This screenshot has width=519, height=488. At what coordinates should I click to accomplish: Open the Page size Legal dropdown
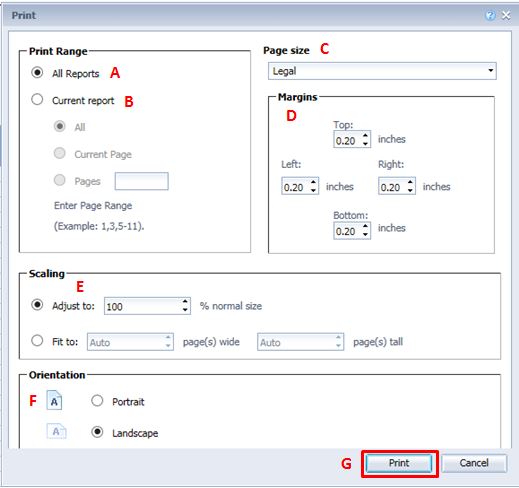click(382, 71)
